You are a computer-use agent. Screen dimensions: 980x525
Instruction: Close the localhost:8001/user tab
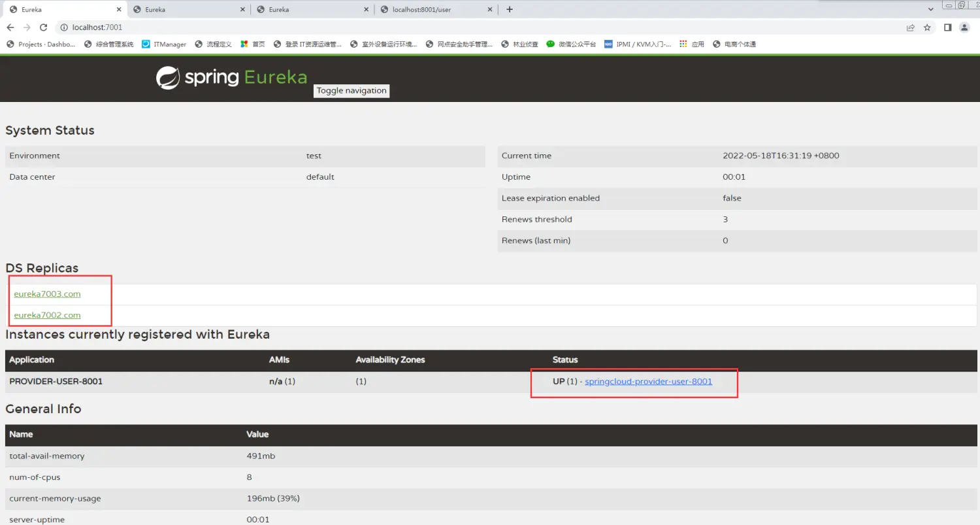pyautogui.click(x=491, y=10)
